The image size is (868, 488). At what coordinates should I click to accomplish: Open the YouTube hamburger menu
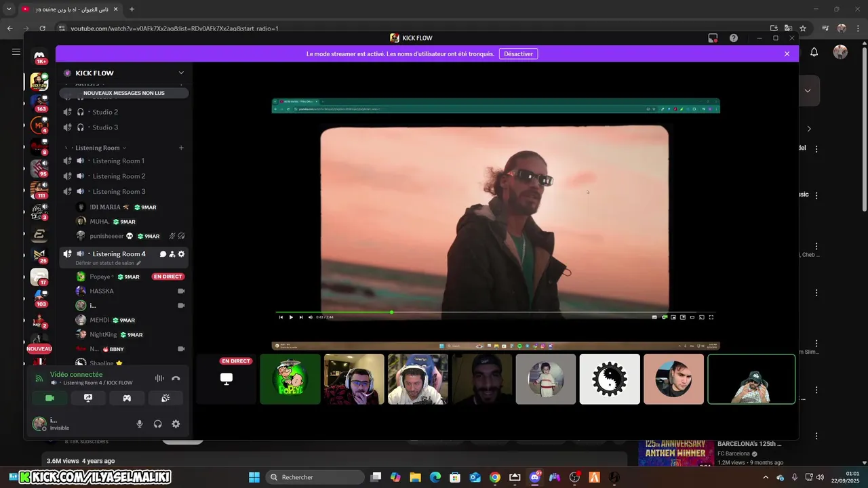click(x=16, y=52)
